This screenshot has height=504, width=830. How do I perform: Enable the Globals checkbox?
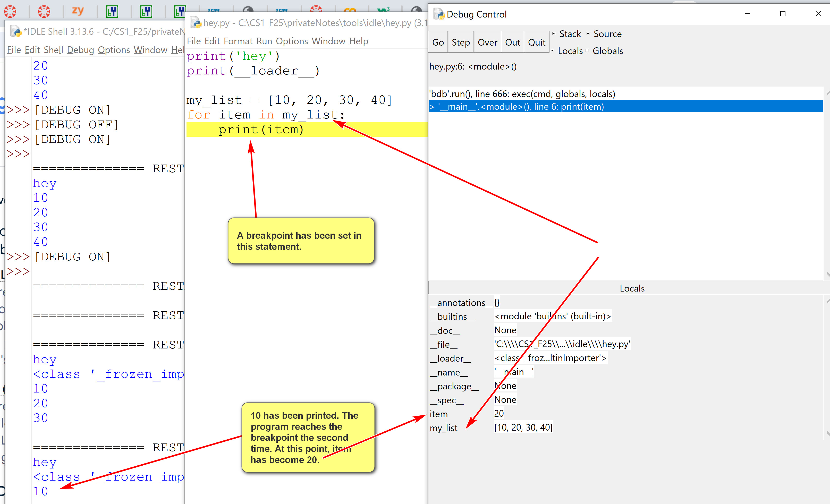[587, 50]
